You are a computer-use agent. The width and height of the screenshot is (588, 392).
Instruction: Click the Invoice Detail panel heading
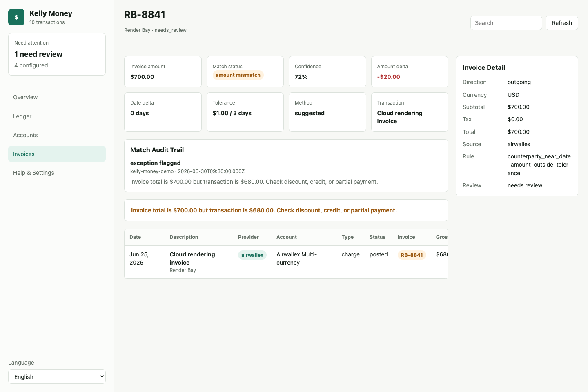484,68
